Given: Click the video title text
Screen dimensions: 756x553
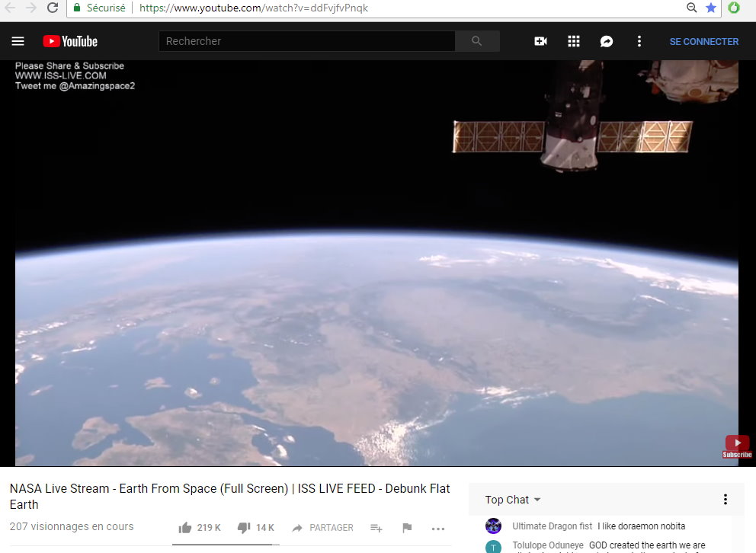Looking at the screenshot, I should tap(229, 496).
